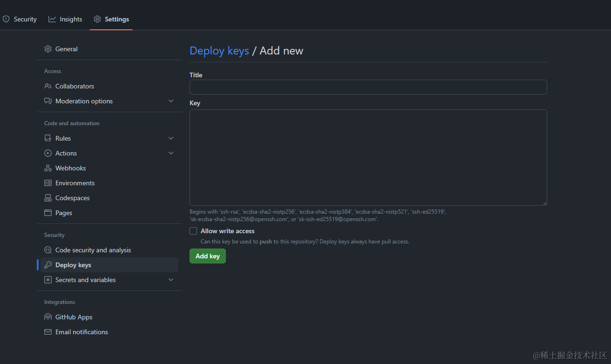Screen dimensions: 611x364
Task: Click the Key textarea resize handle
Action: (544, 202)
